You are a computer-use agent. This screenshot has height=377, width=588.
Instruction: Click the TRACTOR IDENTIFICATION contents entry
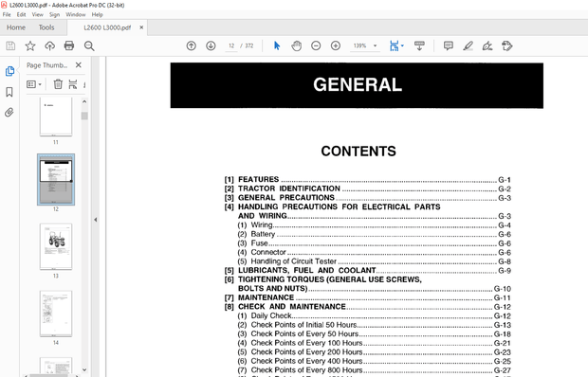368,188
